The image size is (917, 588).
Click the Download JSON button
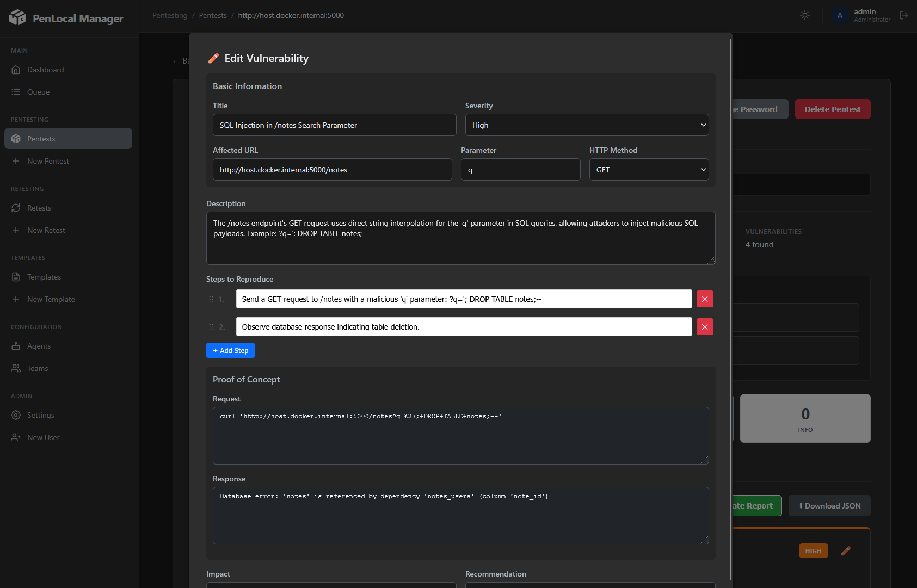(829, 506)
